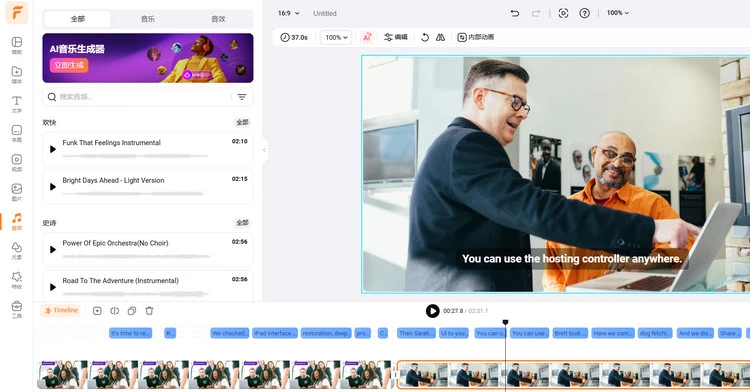Click the flip mirror icon in the toolbar
Screen dimensions: 750x392
[441, 37]
